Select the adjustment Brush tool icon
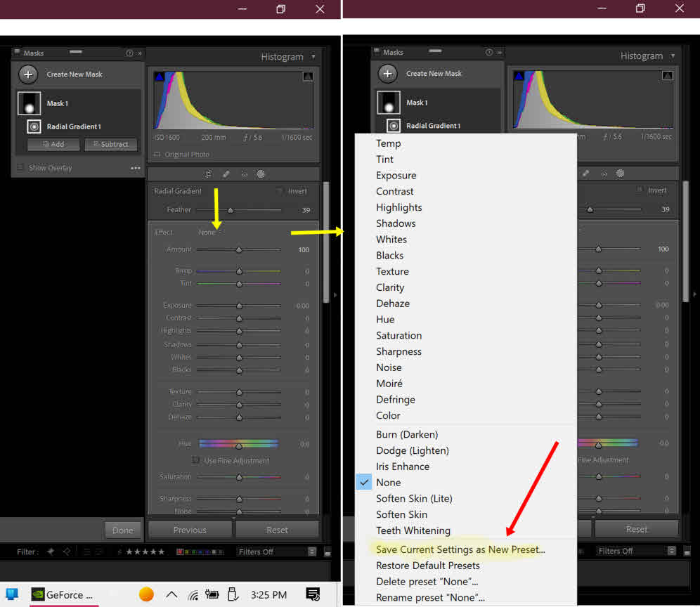Screen dimensions: 700x607 click(x=226, y=174)
